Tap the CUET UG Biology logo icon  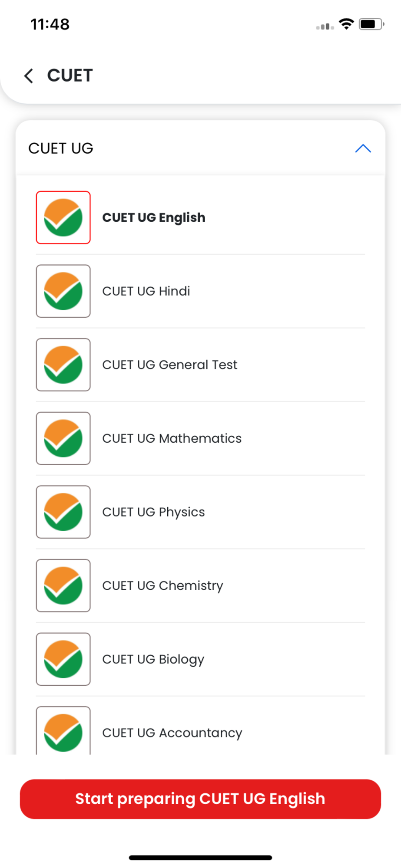(x=63, y=659)
